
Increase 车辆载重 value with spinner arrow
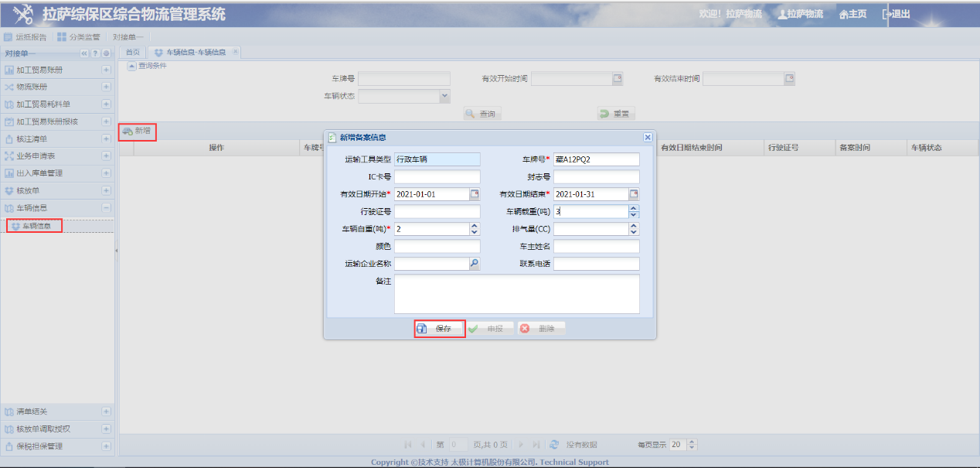(634, 208)
